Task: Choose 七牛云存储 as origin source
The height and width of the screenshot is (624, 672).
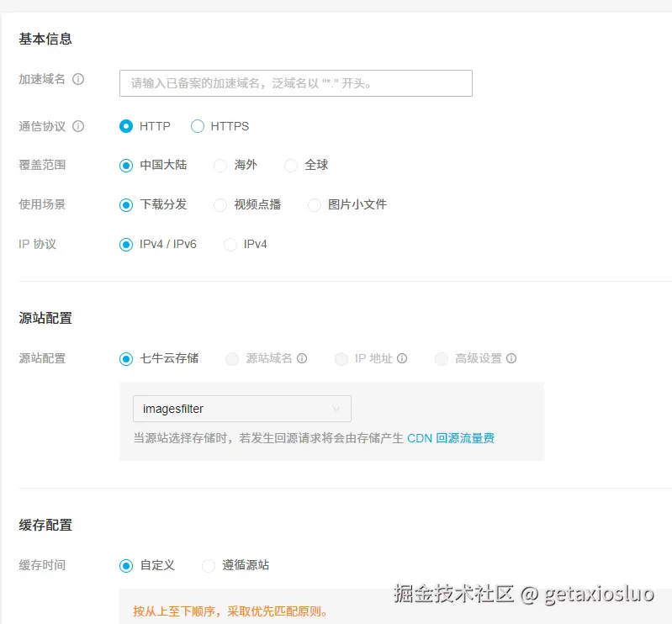Action: click(x=126, y=359)
